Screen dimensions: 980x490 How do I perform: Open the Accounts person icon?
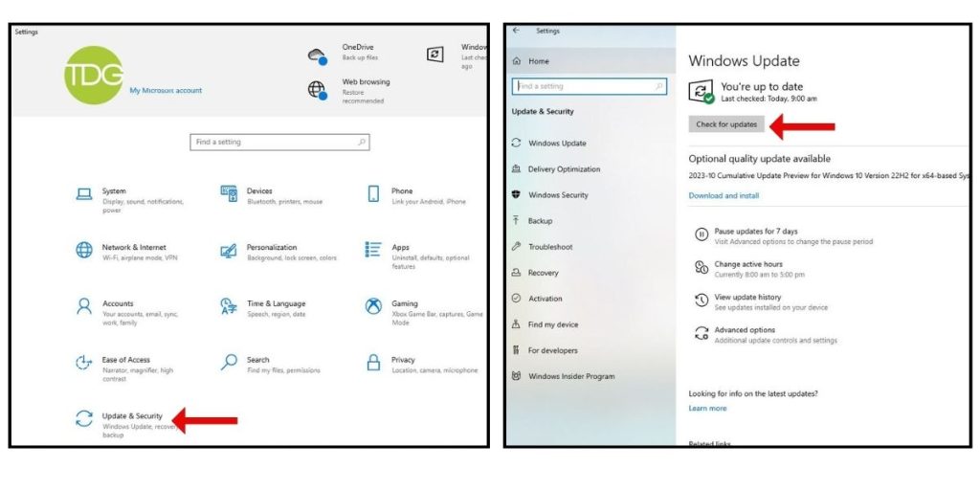point(84,306)
